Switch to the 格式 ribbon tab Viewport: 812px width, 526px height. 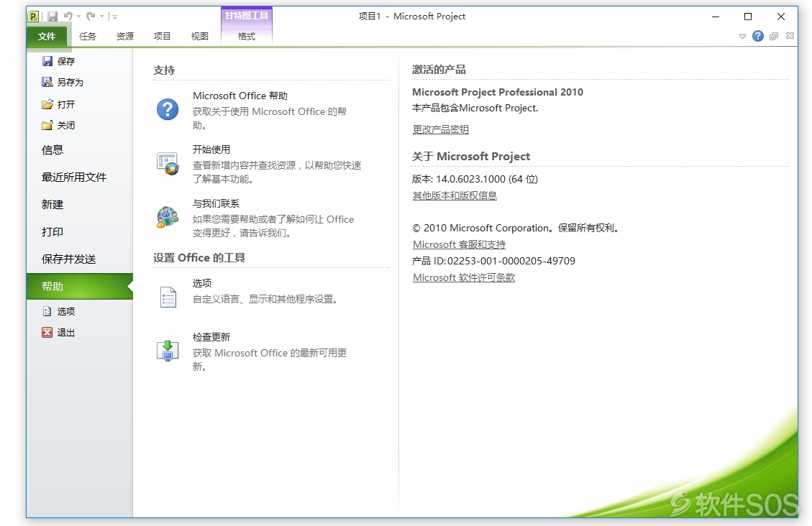pyautogui.click(x=247, y=36)
